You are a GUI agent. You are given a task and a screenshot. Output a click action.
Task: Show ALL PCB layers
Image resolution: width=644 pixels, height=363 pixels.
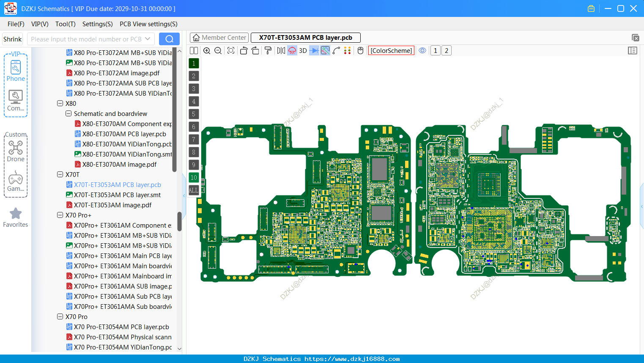[x=194, y=190]
